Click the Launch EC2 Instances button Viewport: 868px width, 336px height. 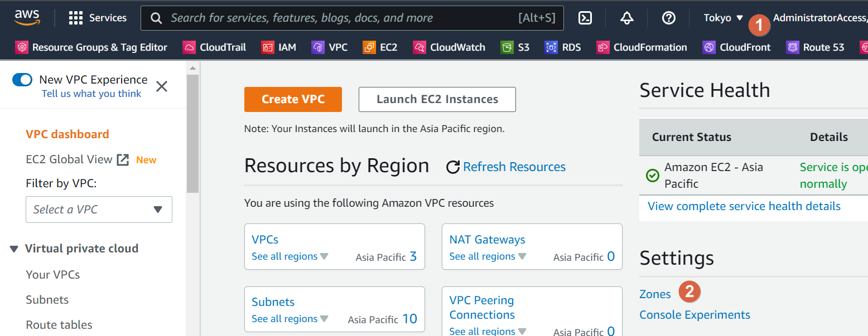click(437, 99)
